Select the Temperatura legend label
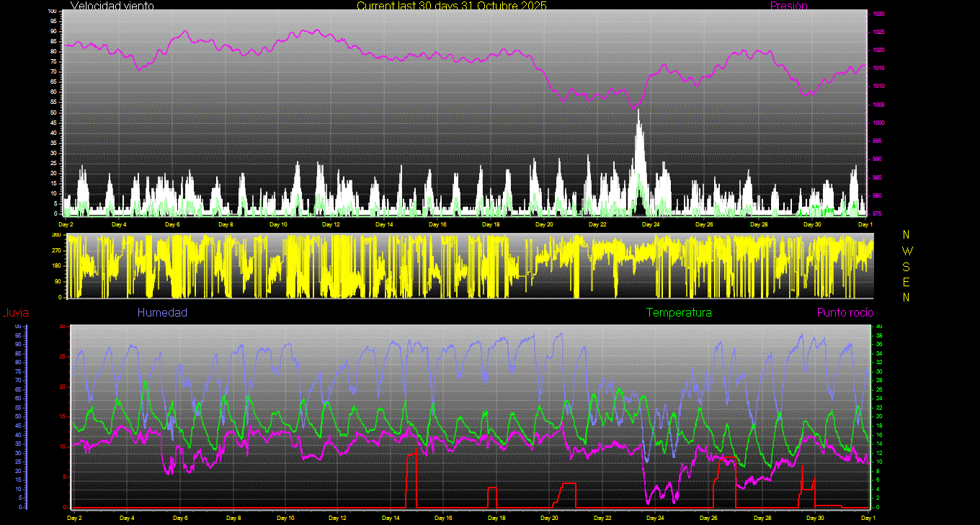This screenshot has width=980, height=525. click(679, 312)
